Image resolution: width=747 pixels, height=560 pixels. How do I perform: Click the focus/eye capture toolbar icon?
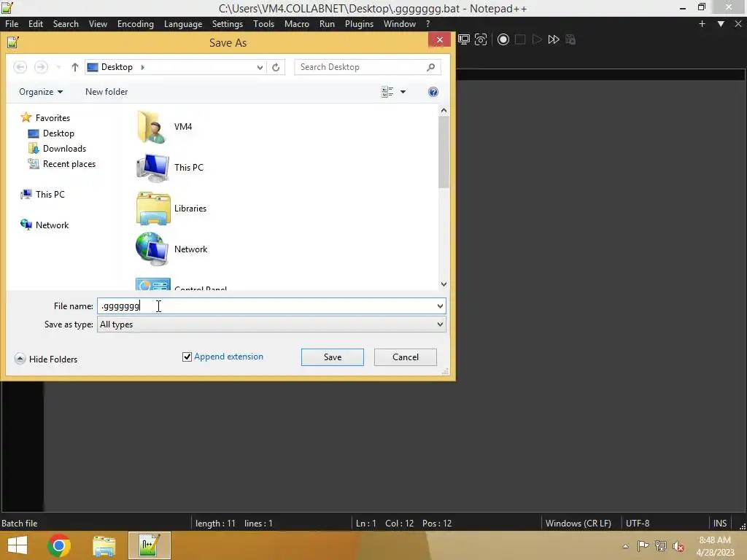click(481, 39)
